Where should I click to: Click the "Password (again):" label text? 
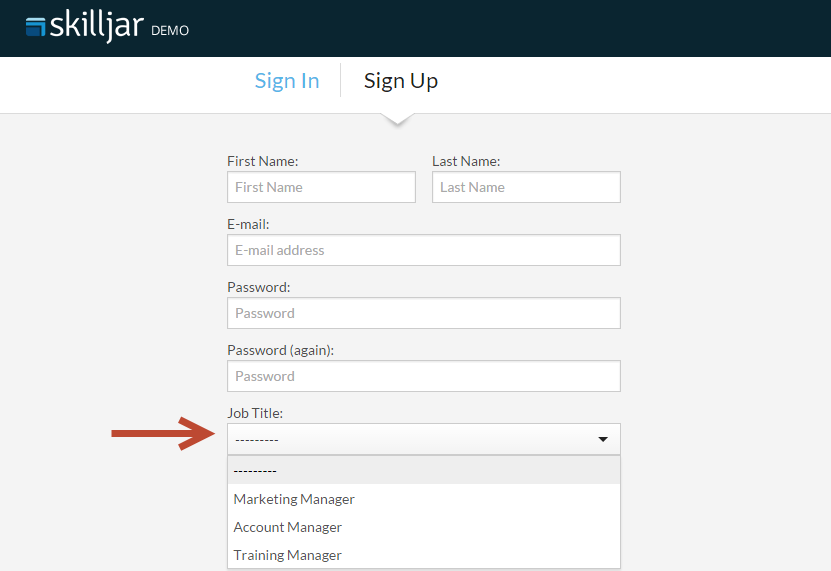[x=281, y=350]
